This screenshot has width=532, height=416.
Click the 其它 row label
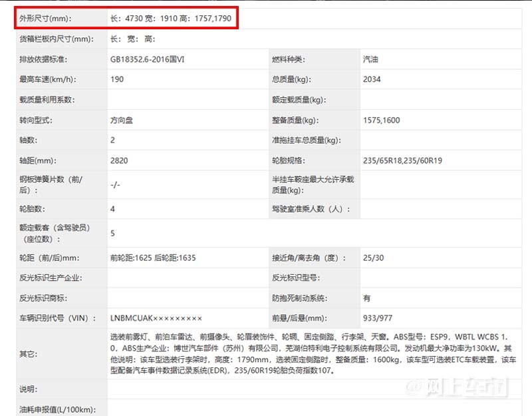(x=28, y=354)
